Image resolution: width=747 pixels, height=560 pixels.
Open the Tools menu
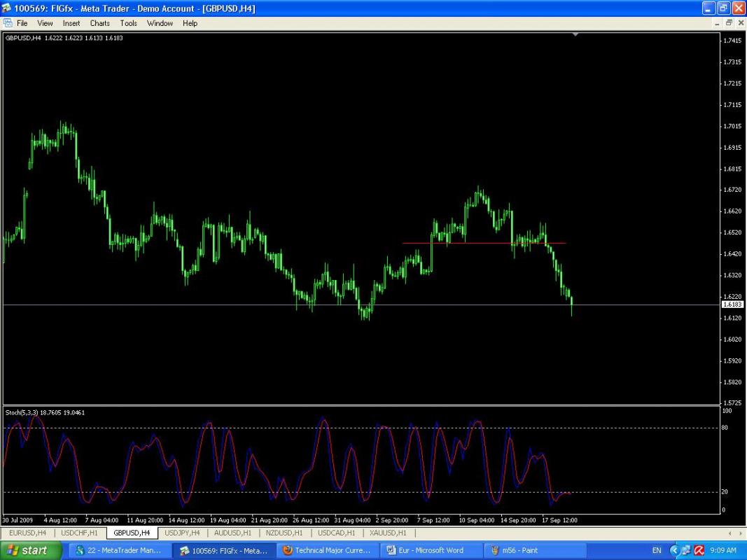128,23
